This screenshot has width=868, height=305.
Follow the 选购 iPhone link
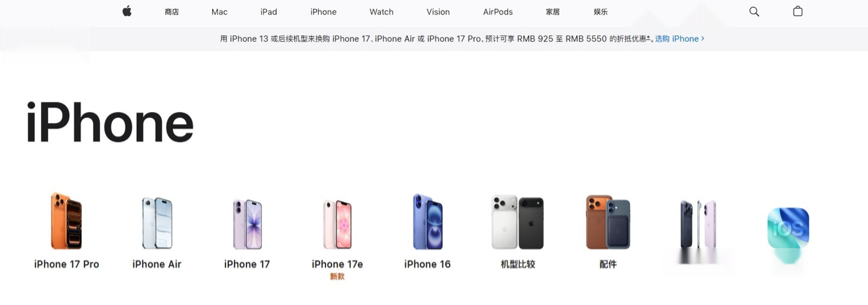point(679,39)
